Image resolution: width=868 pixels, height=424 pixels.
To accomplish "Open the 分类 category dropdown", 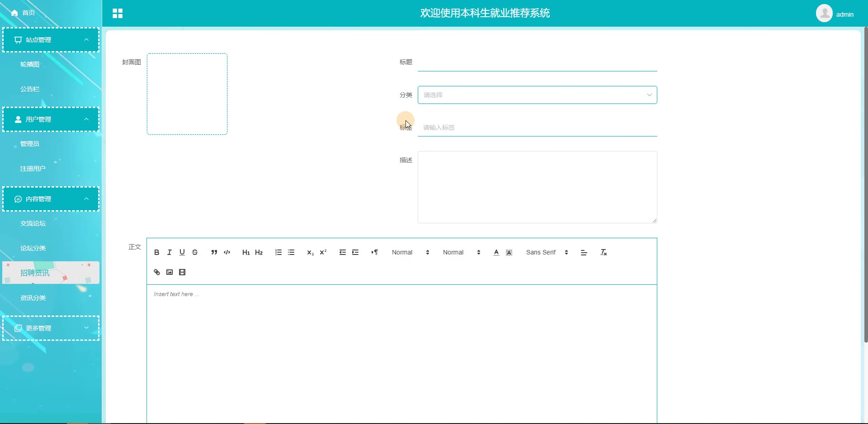I will click(537, 95).
